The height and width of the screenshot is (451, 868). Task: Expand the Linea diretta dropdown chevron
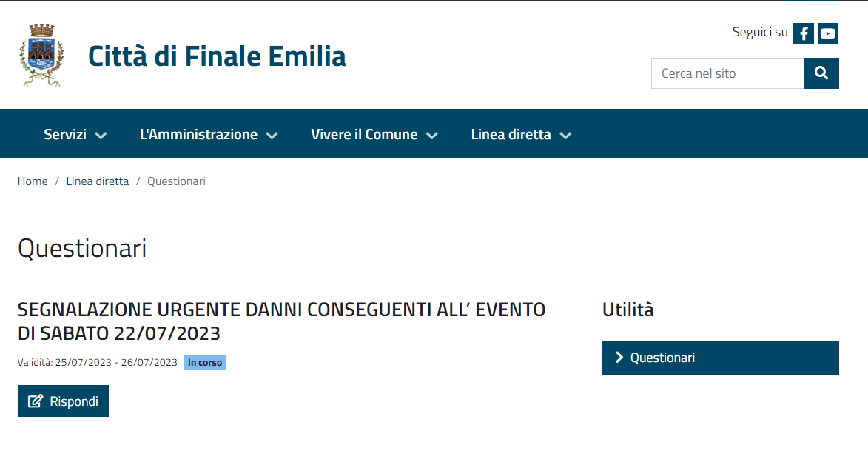coord(565,136)
